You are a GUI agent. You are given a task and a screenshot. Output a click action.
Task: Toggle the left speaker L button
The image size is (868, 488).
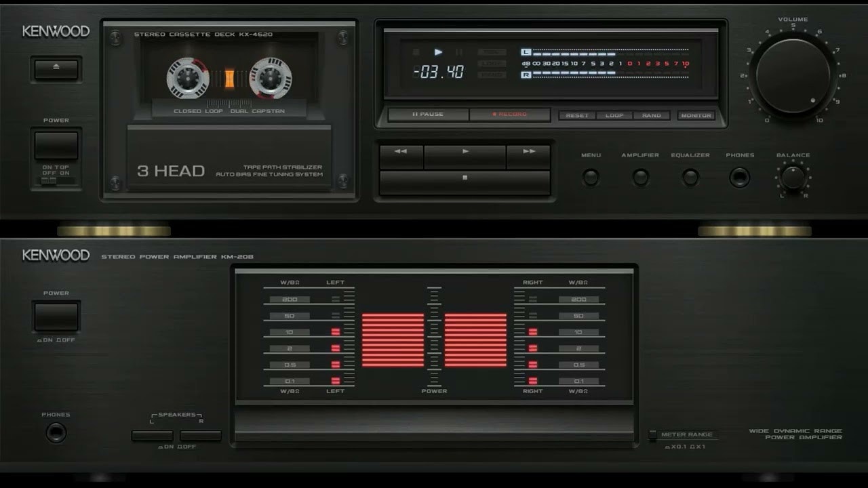(x=153, y=436)
